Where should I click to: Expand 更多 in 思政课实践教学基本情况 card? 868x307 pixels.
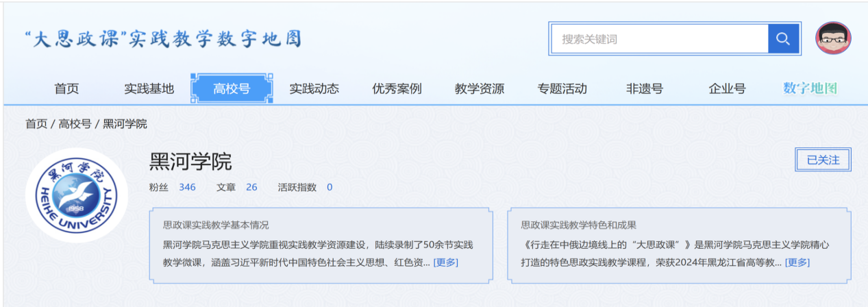(x=446, y=262)
